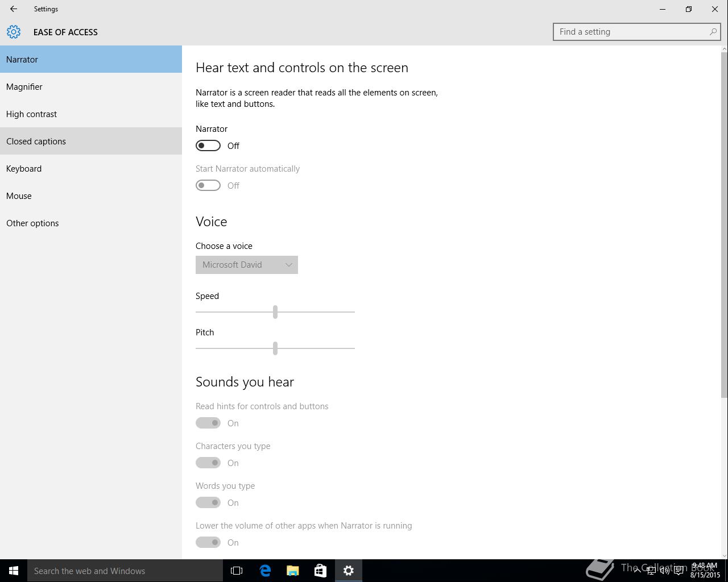
Task: Open the Closed captions settings page
Action: pyautogui.click(x=91, y=141)
